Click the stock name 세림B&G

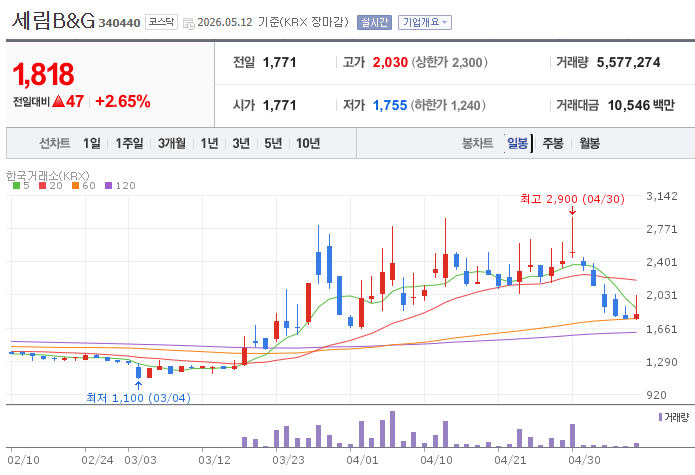coord(53,21)
